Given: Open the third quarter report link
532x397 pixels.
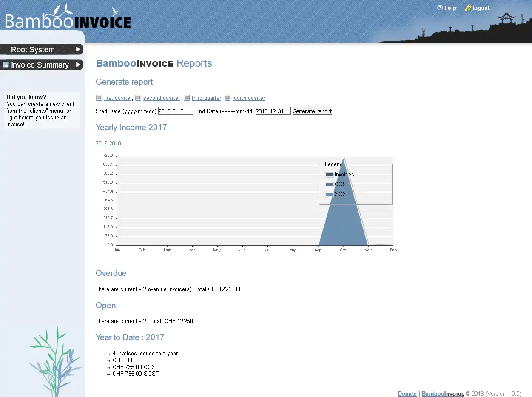Looking at the screenshot, I should coord(206,98).
